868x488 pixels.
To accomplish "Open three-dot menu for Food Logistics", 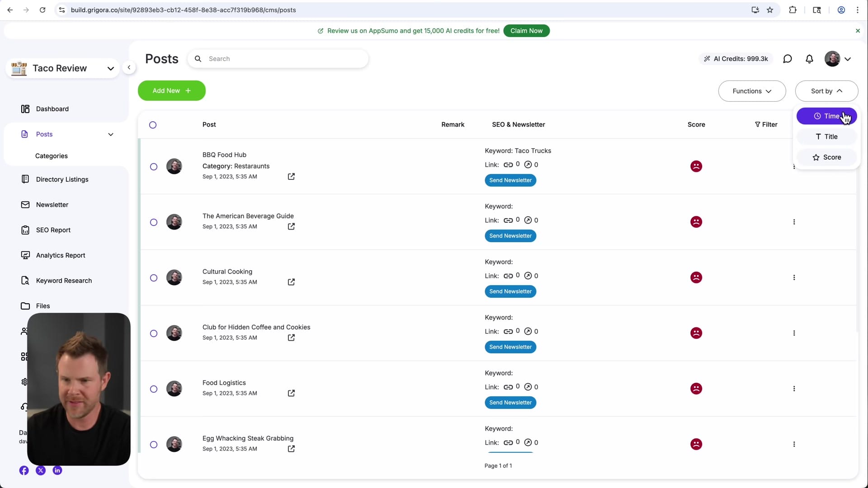I will [x=794, y=389].
